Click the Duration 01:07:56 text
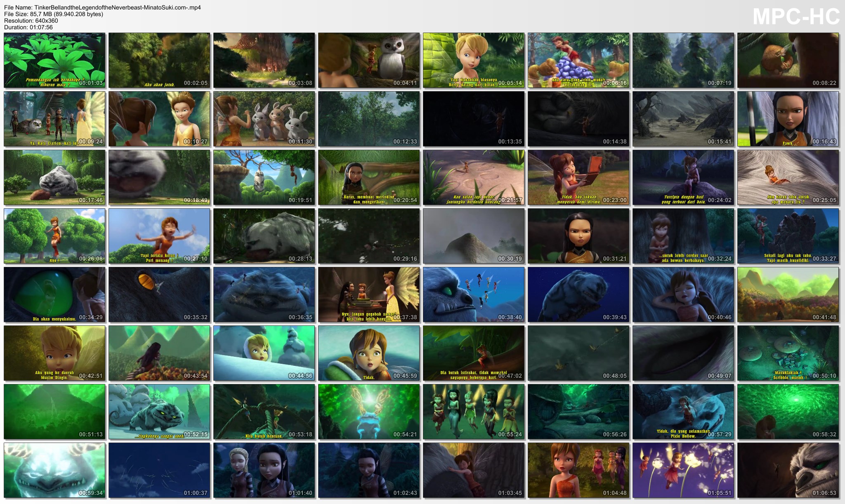The height and width of the screenshot is (504, 845). [x=28, y=27]
